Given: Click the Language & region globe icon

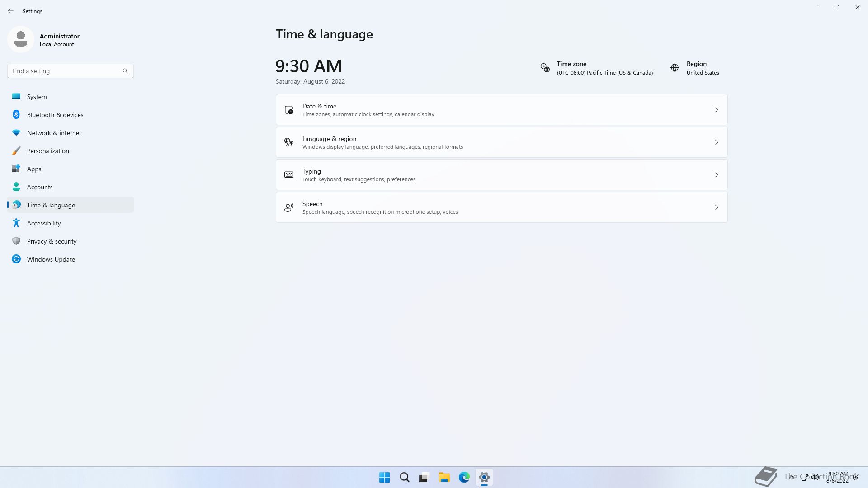Looking at the screenshot, I should [289, 142].
